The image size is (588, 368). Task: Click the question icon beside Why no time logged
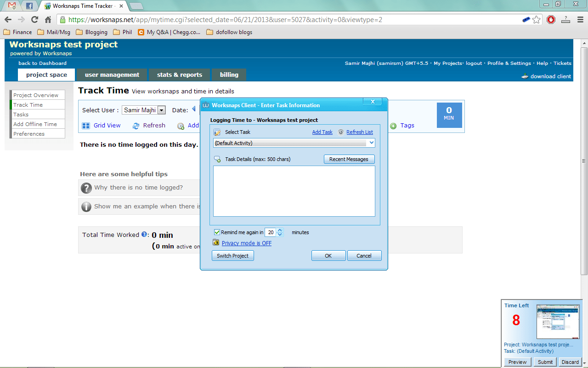(x=86, y=188)
